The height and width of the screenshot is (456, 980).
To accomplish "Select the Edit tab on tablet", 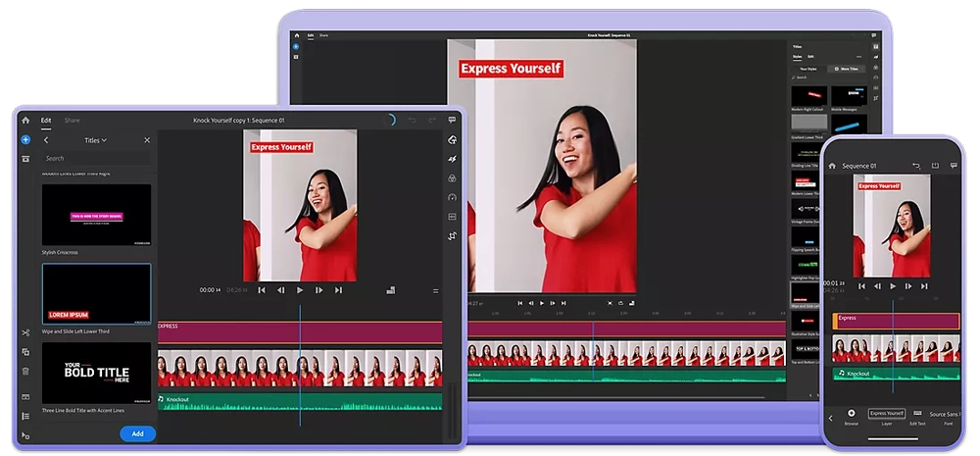I will pos(46,121).
